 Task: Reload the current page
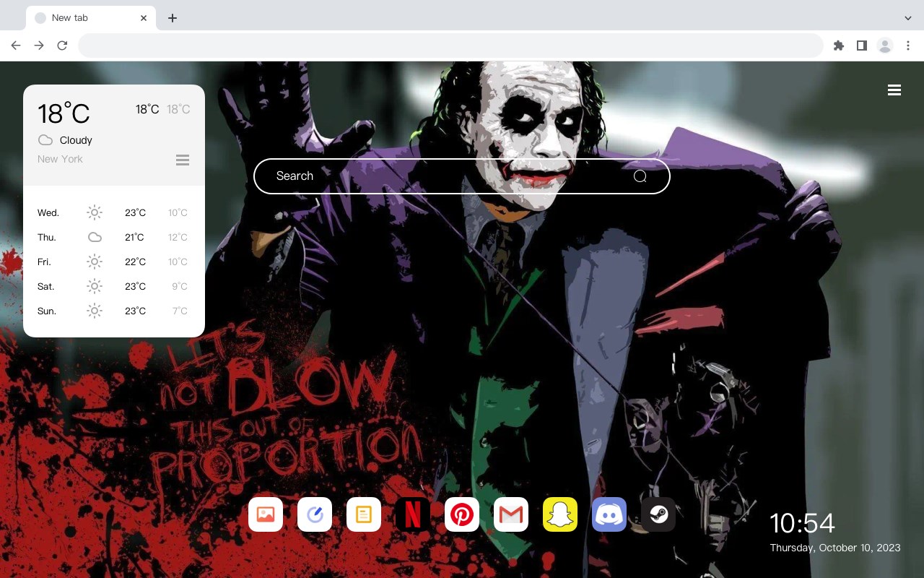click(x=62, y=46)
